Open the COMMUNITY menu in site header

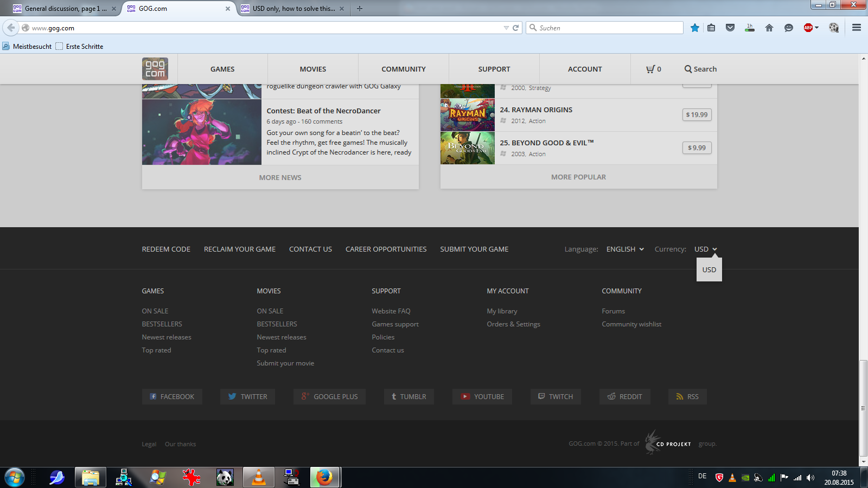click(x=404, y=69)
